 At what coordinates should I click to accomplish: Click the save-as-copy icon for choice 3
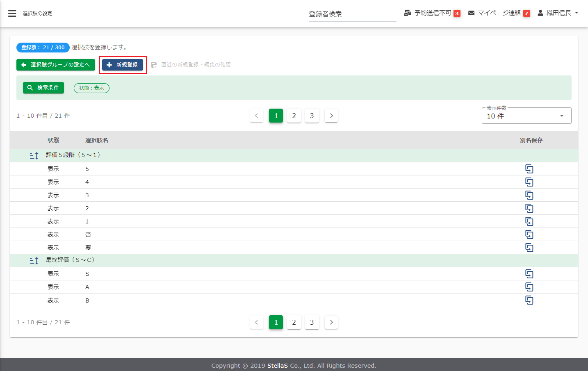pos(529,195)
